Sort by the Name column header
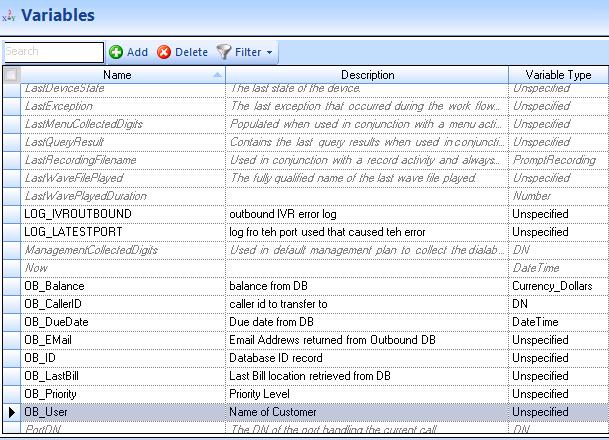The height and width of the screenshot is (440, 609). (117, 75)
